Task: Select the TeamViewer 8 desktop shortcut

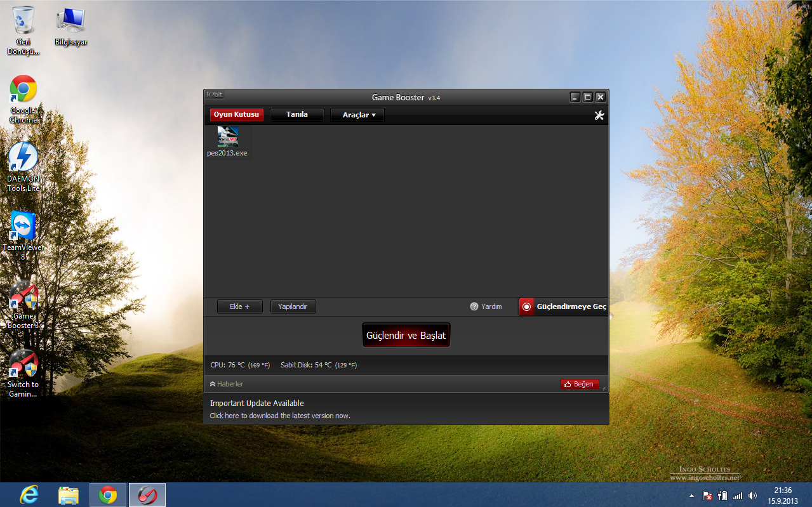Action: [x=23, y=235]
